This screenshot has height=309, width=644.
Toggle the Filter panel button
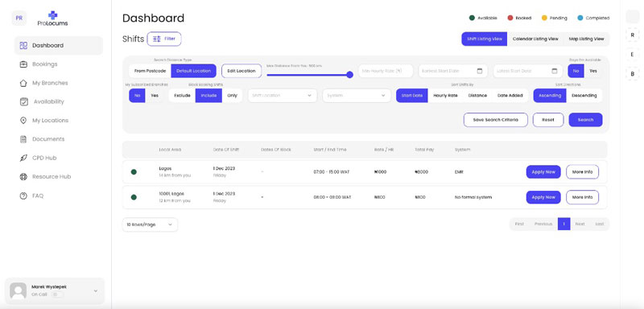click(x=164, y=39)
